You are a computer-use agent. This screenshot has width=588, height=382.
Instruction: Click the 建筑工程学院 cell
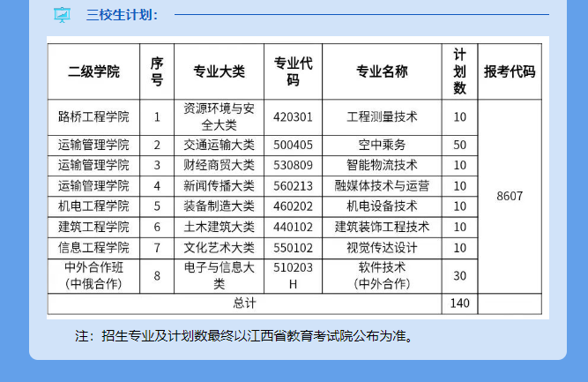click(x=93, y=227)
